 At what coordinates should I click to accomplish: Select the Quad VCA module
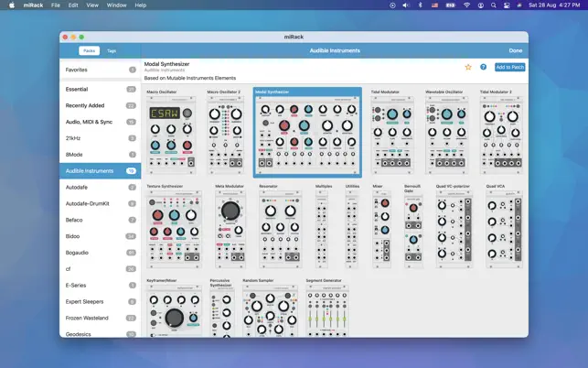(505, 229)
